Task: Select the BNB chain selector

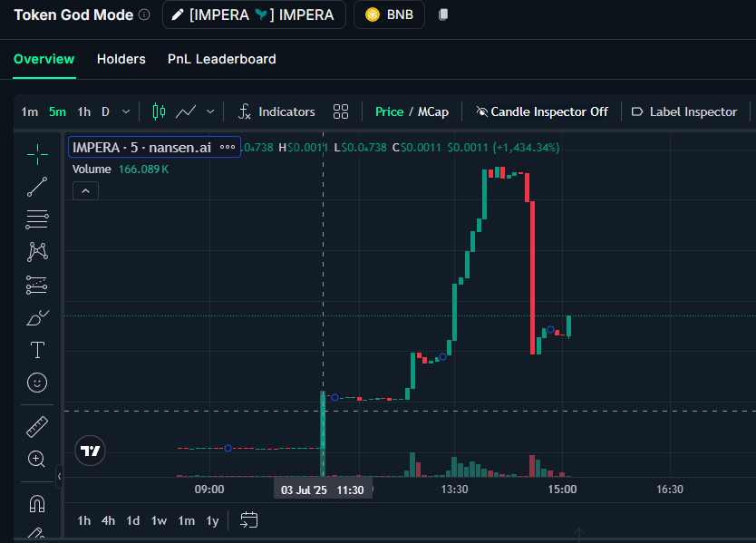Action: [389, 15]
